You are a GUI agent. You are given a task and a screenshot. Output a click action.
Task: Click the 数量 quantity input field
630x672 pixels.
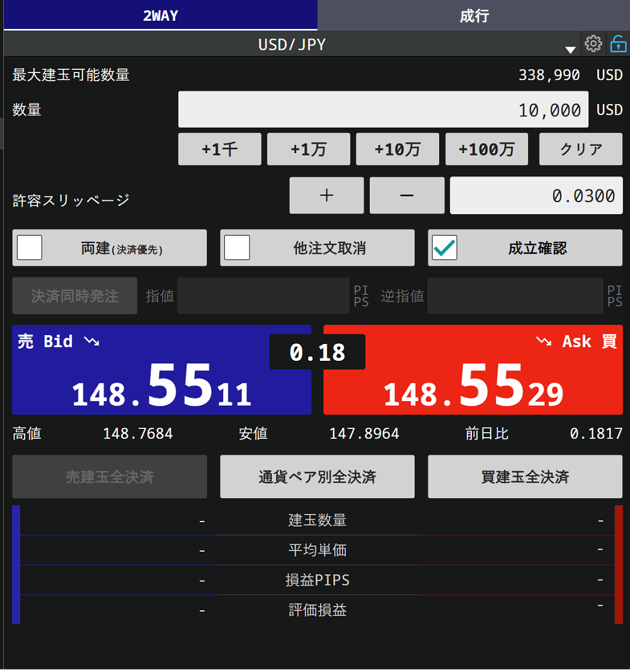383,109
